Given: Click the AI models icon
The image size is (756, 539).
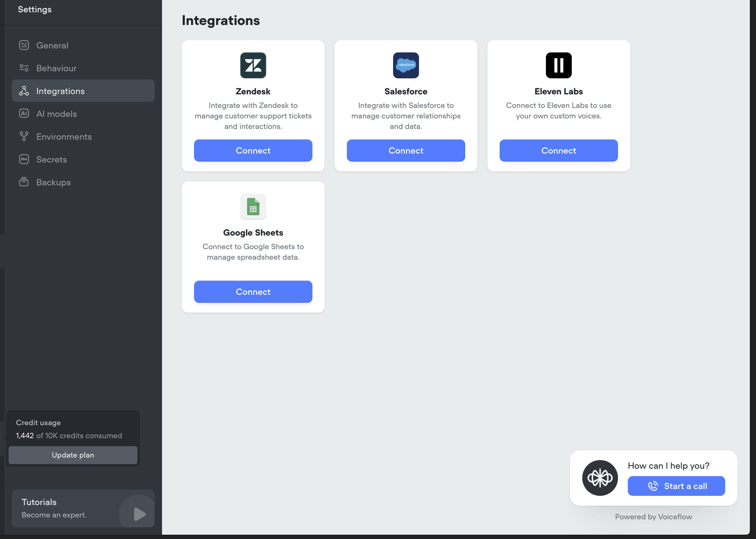Looking at the screenshot, I should (x=24, y=113).
